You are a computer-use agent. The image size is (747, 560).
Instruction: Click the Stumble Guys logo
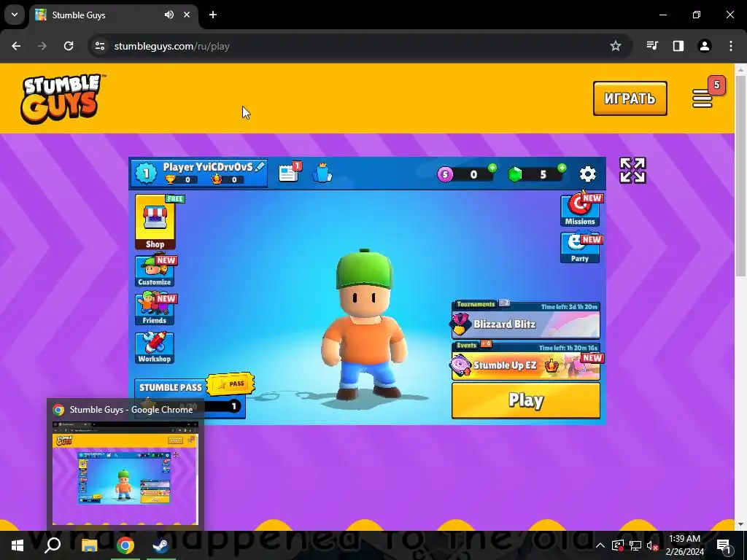tap(63, 98)
